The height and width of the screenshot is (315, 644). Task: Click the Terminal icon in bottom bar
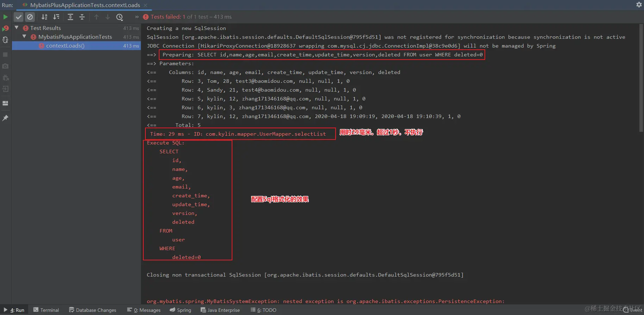pyautogui.click(x=36, y=310)
